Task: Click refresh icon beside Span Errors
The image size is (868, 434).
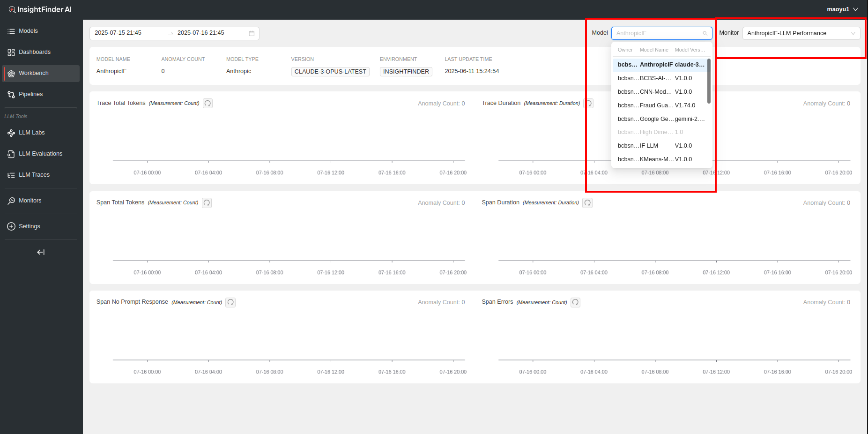Action: tap(575, 302)
